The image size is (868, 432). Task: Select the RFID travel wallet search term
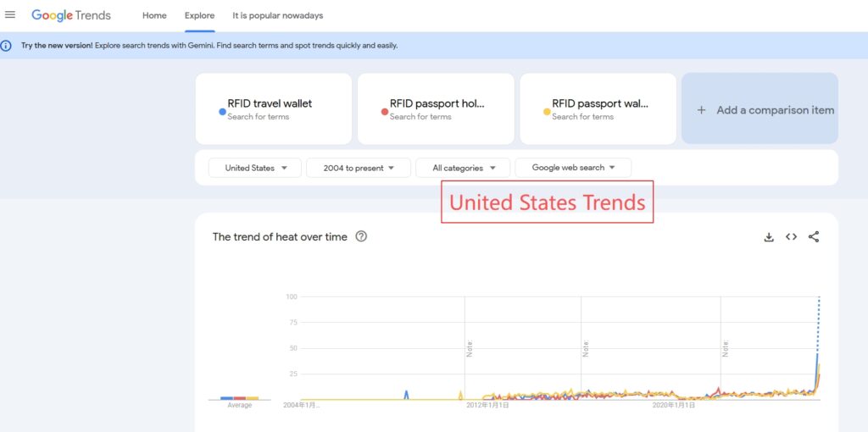[x=270, y=103]
